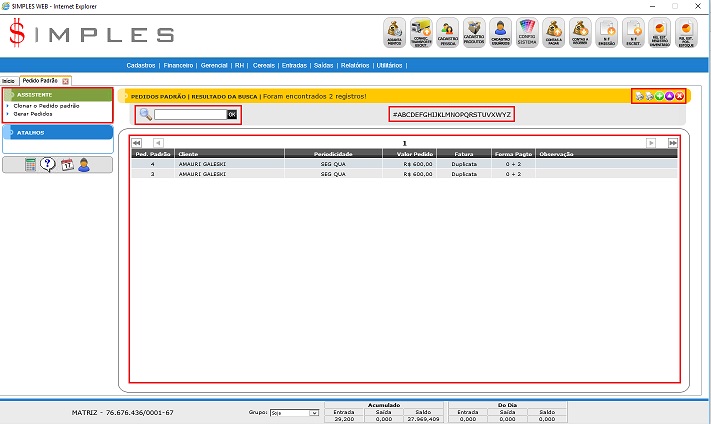The width and height of the screenshot is (711, 424).
Task: Click the calculator icon in the sidebar
Action: tap(31, 165)
